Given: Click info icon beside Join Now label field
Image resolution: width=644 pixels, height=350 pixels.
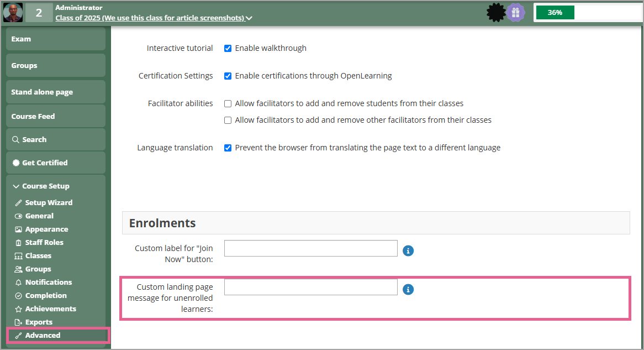Looking at the screenshot, I should point(408,250).
